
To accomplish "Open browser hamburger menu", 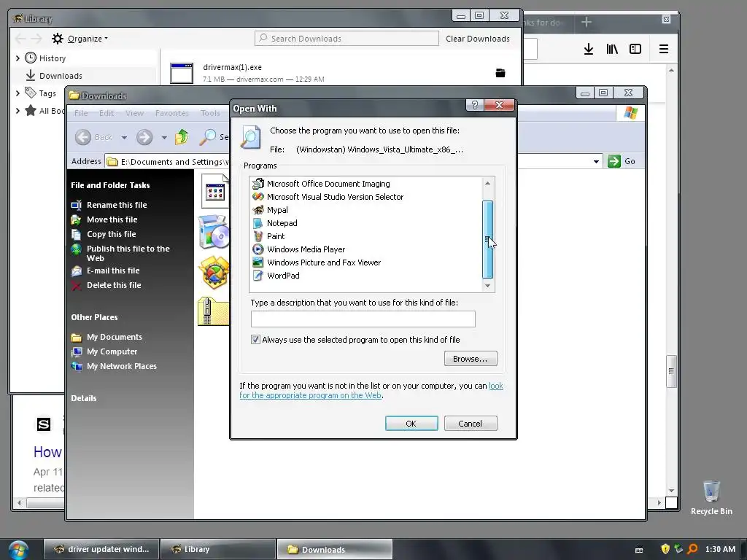I will (664, 49).
